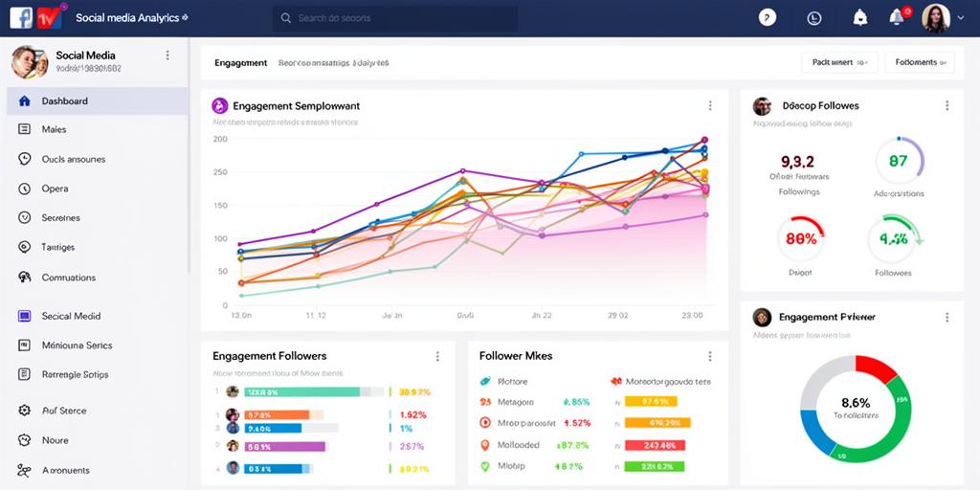
Task: Click the Facebook logo icon in header
Action: 21,18
